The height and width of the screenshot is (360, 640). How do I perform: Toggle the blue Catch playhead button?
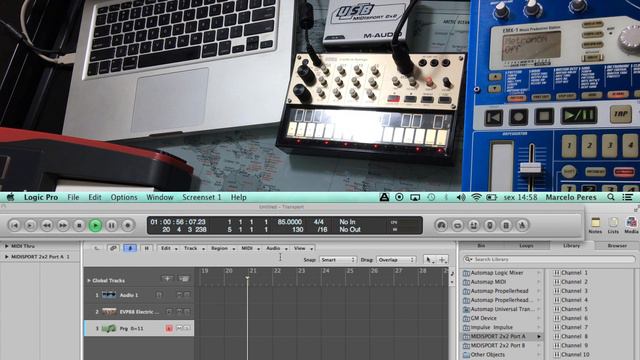(x=130, y=248)
